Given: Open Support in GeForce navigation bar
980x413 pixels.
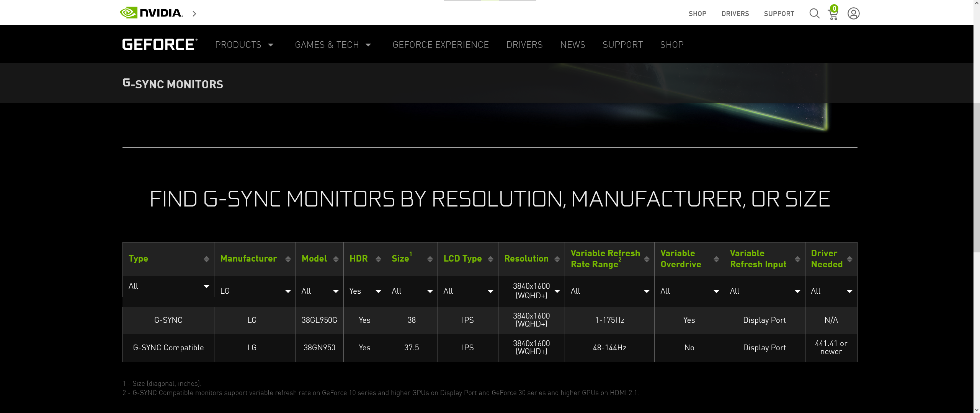Looking at the screenshot, I should coord(622,45).
